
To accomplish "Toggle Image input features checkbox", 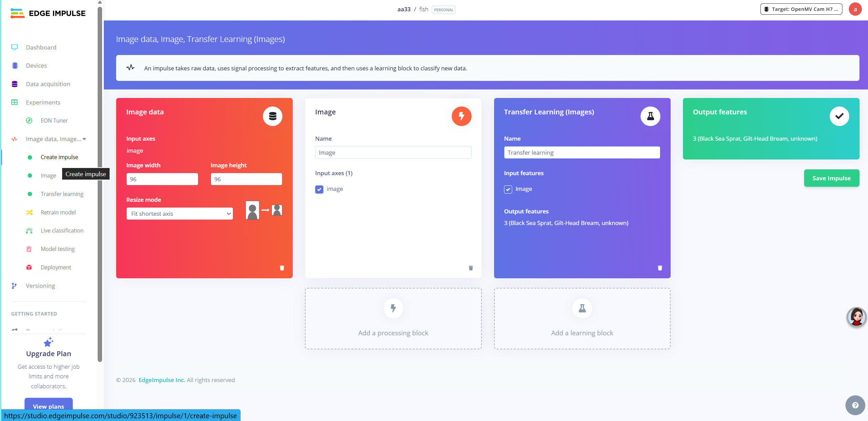I will [508, 189].
